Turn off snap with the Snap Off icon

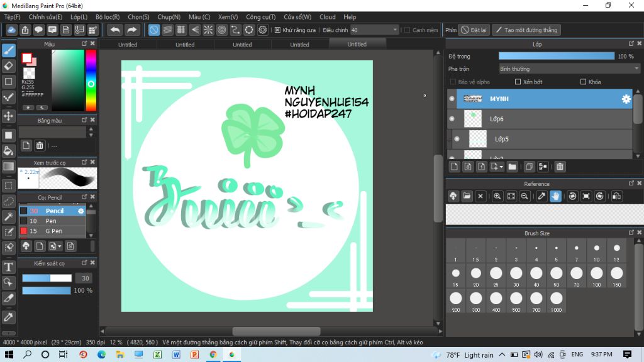coord(154,30)
